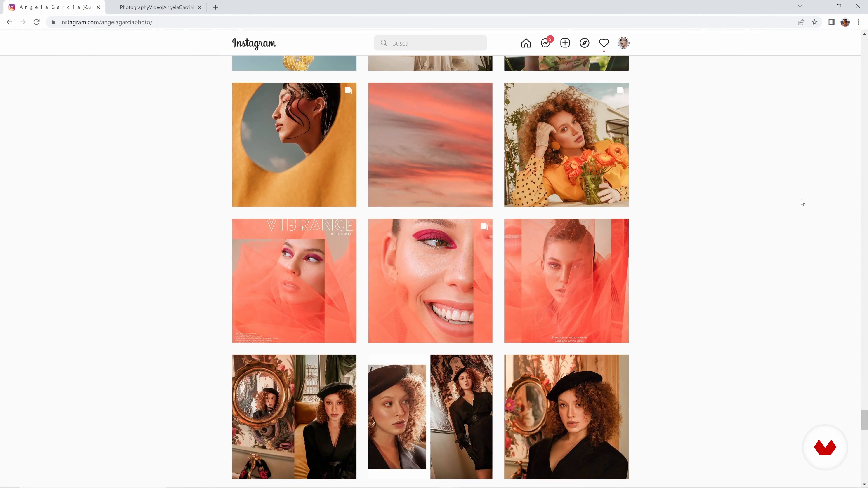Open the pink sunset sky post
Viewport: 868px width, 488px height.
click(x=430, y=145)
